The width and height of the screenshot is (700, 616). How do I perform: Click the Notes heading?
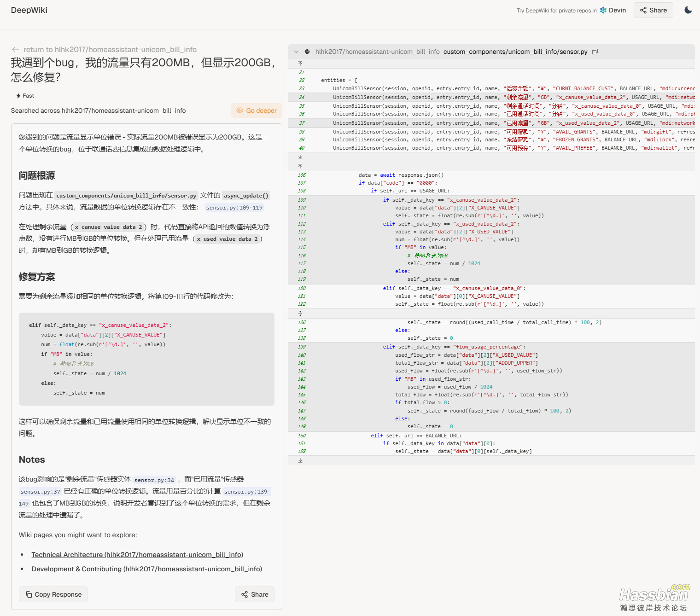coord(32,459)
